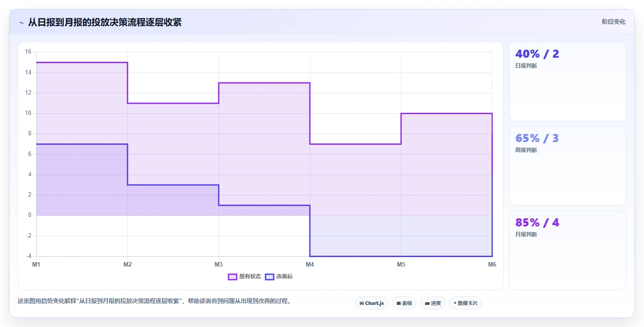This screenshot has height=327, width=644.
Task: Click the purple 原有状态 legend swatch
Action: point(233,276)
